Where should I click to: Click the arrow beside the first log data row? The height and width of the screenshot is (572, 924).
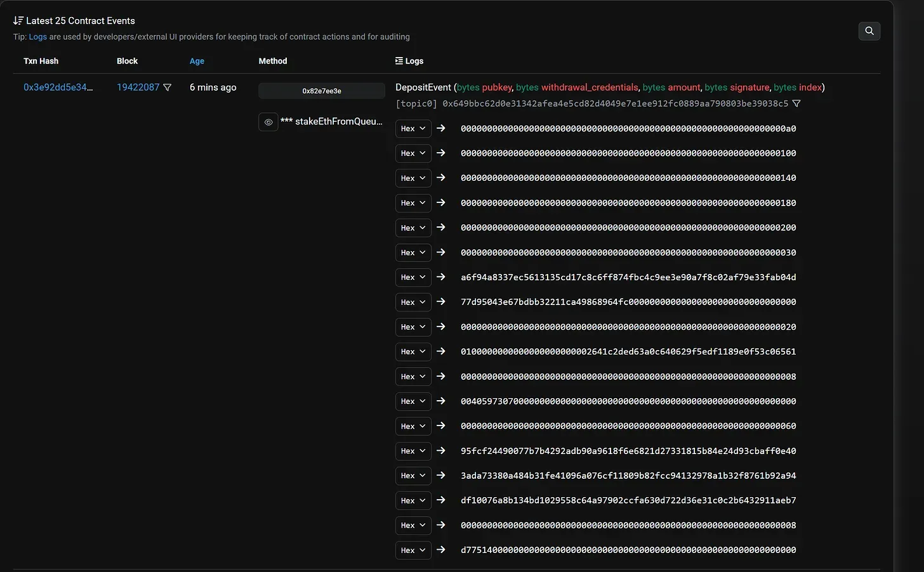tap(441, 128)
